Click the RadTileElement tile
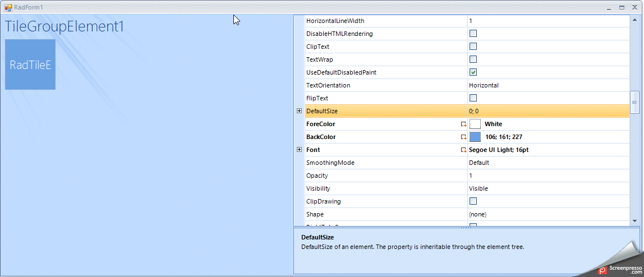Viewport: 644px width, 277px height. click(30, 64)
